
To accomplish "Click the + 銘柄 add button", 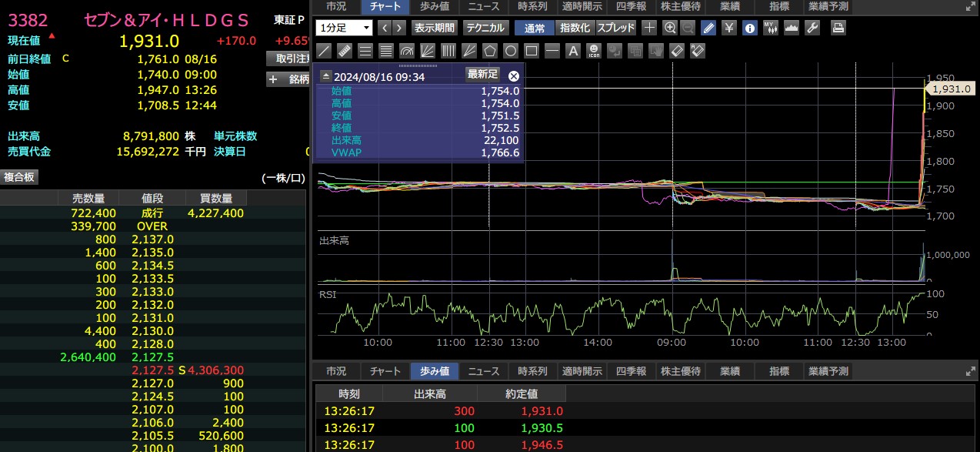I will pos(288,79).
